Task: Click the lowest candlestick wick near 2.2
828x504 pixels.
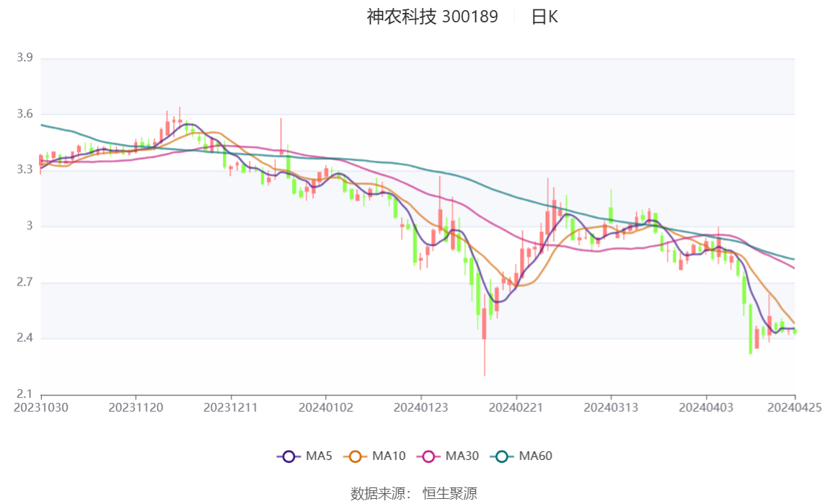Action: coord(484,358)
